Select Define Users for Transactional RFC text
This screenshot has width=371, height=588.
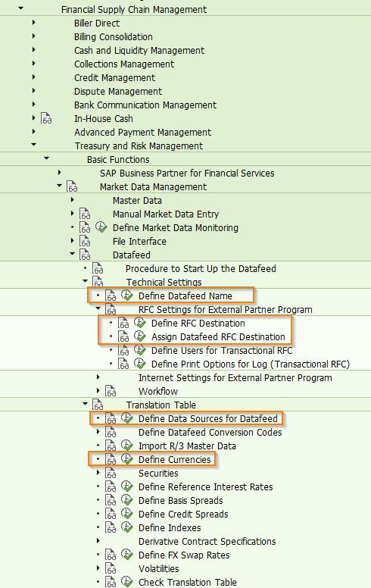[222, 351]
